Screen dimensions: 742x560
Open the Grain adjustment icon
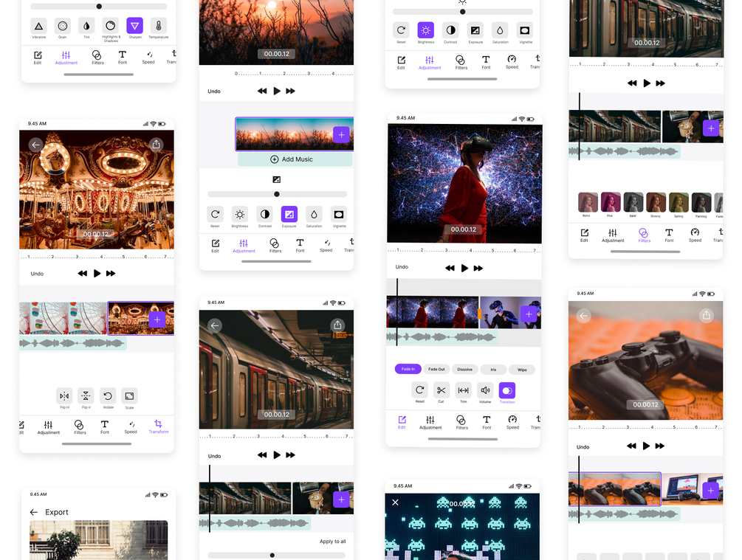click(63, 26)
